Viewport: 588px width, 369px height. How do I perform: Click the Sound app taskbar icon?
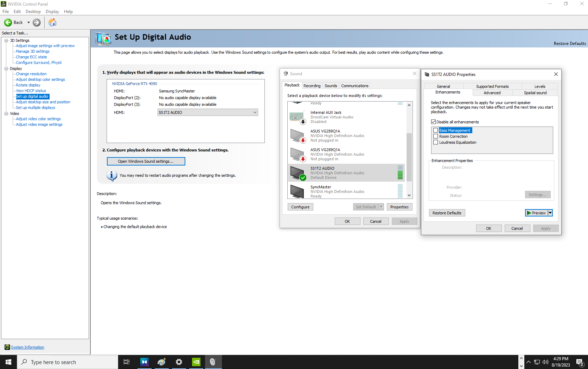pyautogui.click(x=213, y=362)
